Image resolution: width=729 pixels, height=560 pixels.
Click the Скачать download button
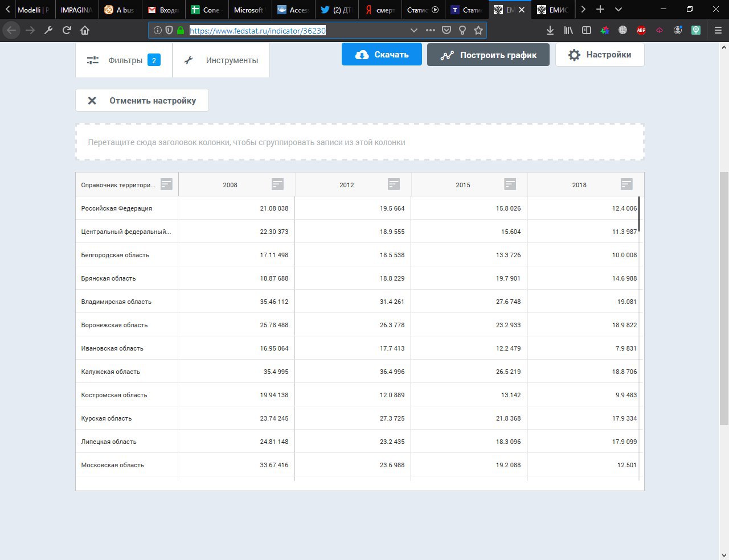[382, 55]
